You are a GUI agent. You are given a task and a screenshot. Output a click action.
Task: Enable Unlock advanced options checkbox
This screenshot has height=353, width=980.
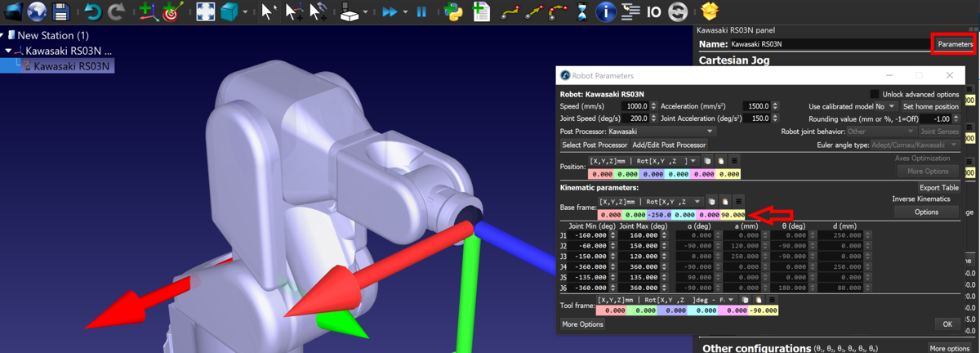[875, 95]
